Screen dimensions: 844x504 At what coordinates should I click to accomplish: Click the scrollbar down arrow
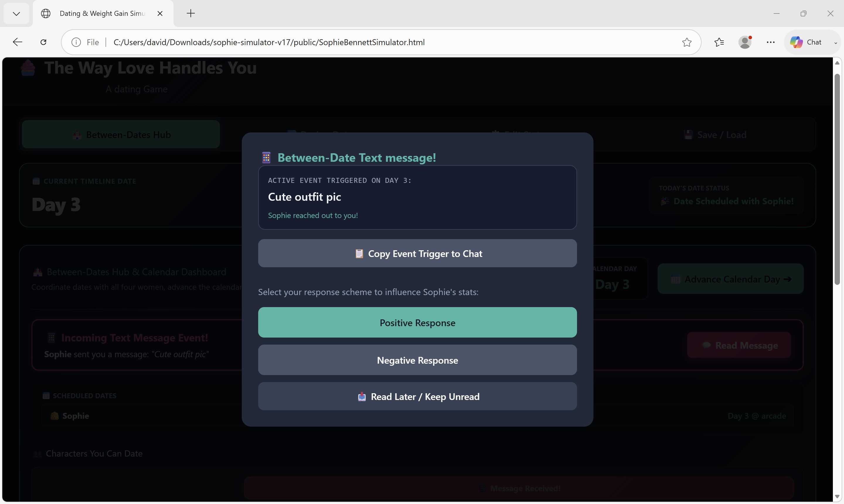click(x=837, y=497)
